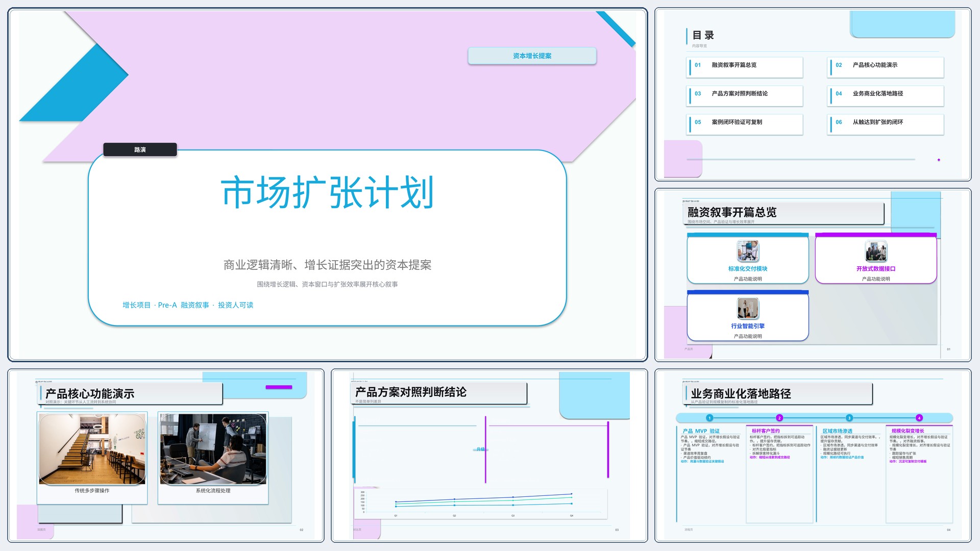Click the image icon above 标准化交付模块
The image size is (980, 551).
coord(748,251)
